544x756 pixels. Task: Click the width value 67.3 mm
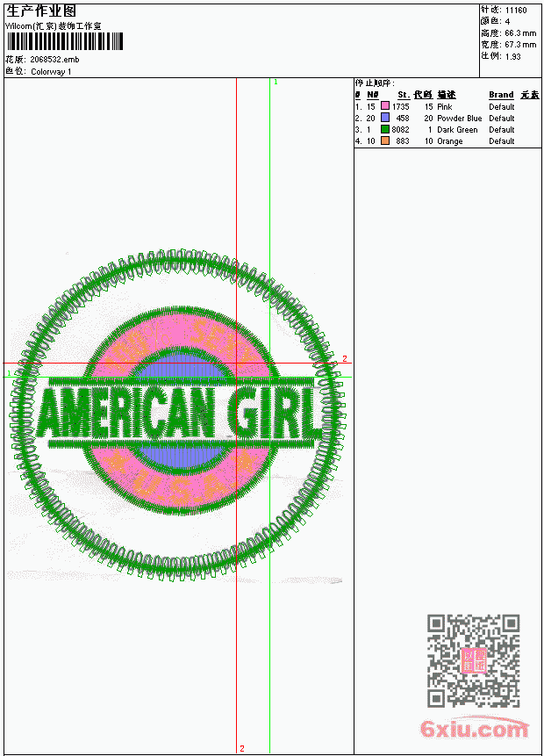click(520, 45)
